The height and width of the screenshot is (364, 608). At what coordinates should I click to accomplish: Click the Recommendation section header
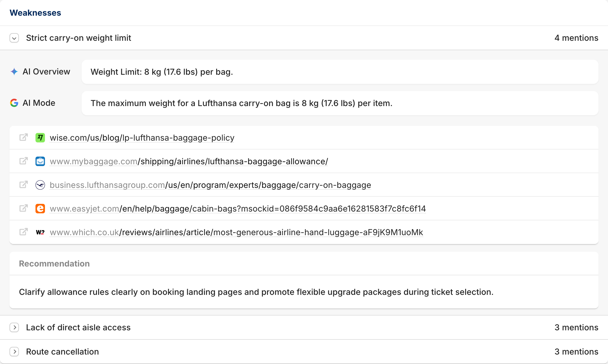[54, 264]
